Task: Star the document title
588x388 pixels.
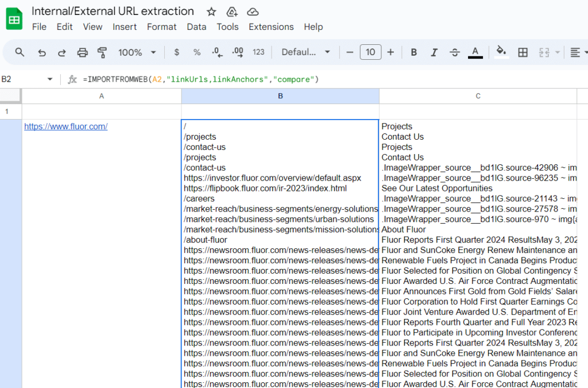Action: [x=211, y=11]
